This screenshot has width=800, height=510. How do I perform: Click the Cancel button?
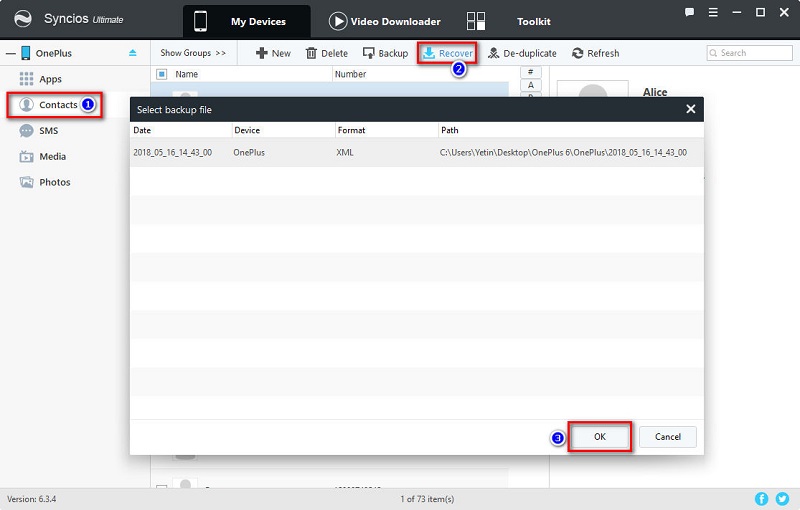click(x=667, y=437)
